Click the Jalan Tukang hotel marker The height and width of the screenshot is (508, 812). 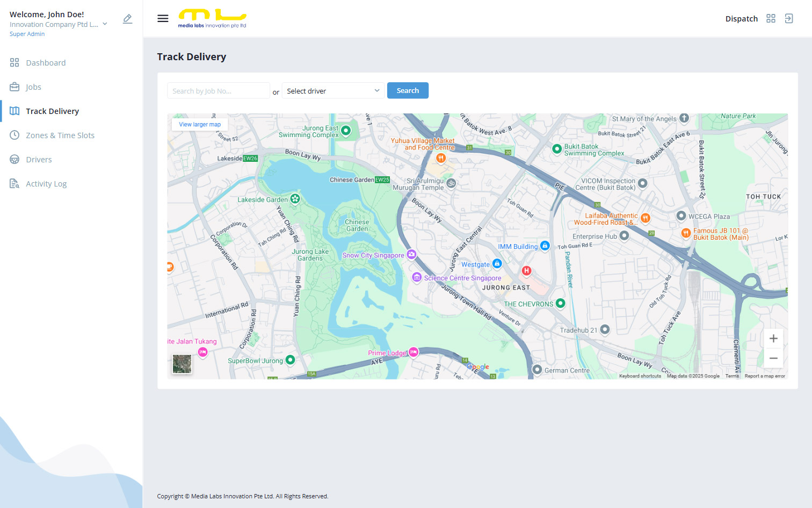coord(202,352)
